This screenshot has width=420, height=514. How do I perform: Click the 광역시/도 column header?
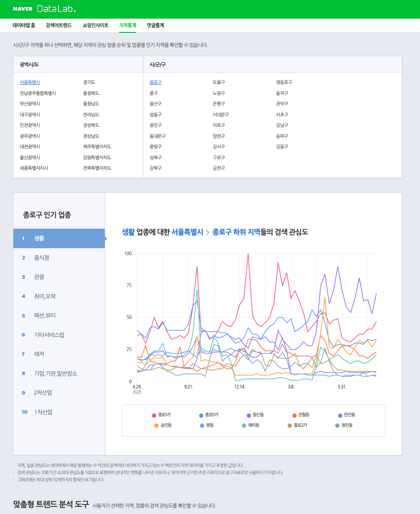point(29,65)
